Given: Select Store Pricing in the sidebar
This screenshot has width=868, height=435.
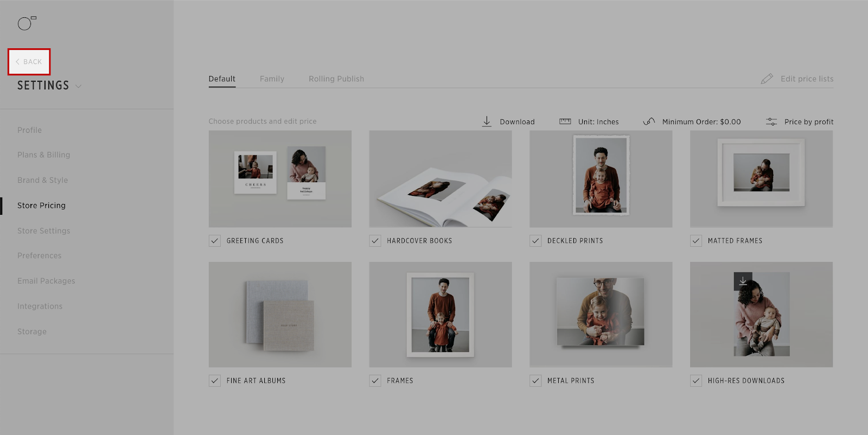Looking at the screenshot, I should click(x=41, y=206).
